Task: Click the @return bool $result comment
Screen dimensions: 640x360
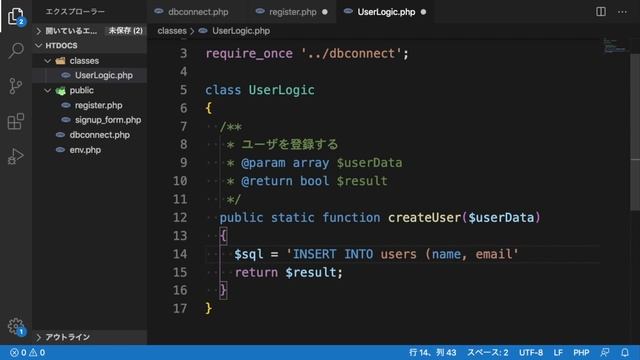Action: tap(314, 181)
